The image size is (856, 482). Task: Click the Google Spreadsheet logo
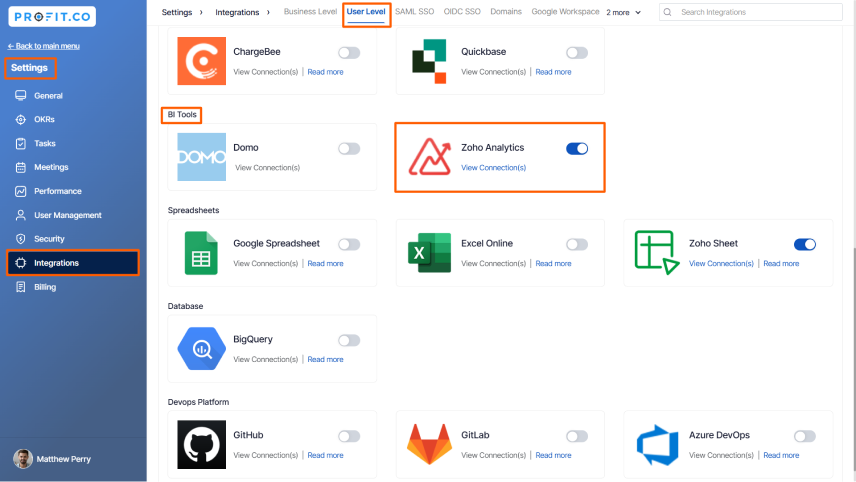click(201, 253)
